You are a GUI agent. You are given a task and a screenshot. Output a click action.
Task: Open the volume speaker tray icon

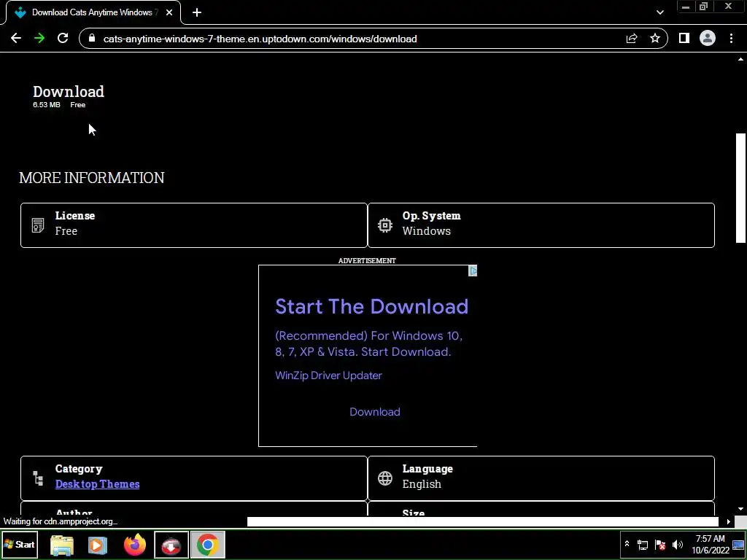point(678,545)
